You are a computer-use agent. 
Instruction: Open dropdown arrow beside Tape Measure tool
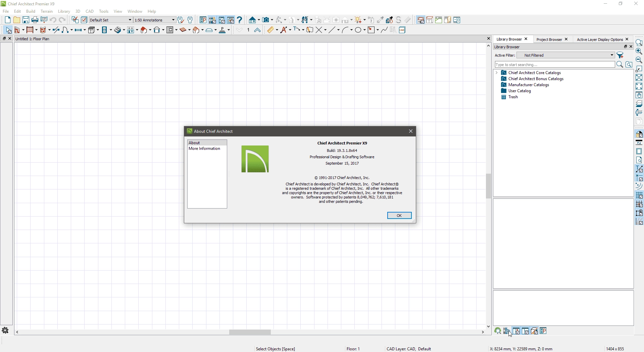[277, 30]
